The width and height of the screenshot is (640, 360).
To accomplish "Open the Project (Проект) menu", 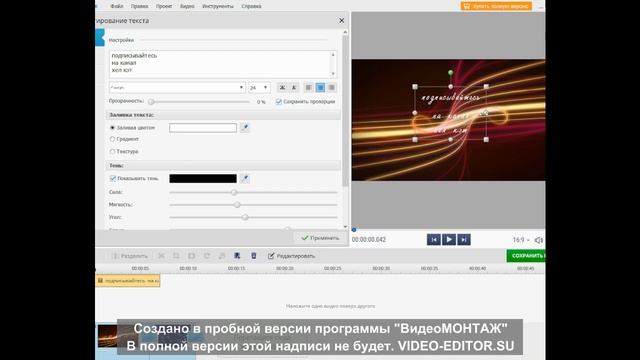I will click(164, 6).
